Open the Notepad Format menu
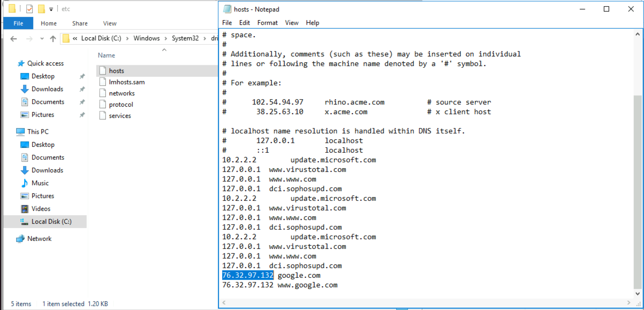644x310 pixels. (268, 23)
